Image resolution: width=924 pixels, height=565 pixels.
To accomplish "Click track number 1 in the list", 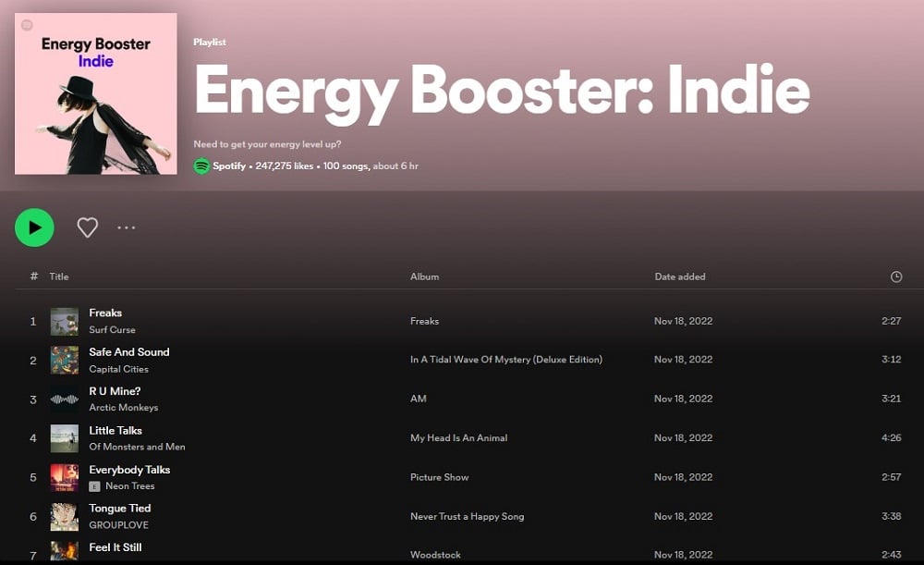I will (x=33, y=322).
